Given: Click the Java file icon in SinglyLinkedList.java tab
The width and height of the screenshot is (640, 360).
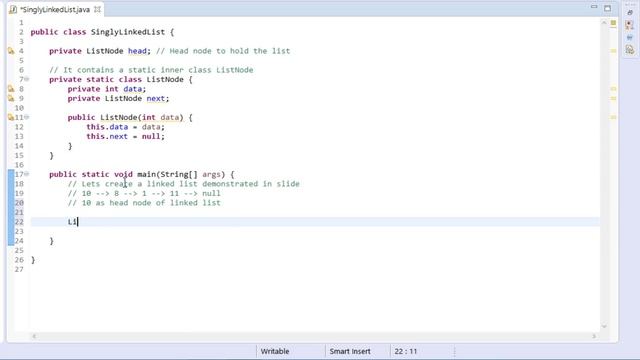Looking at the screenshot, I should [x=13, y=9].
